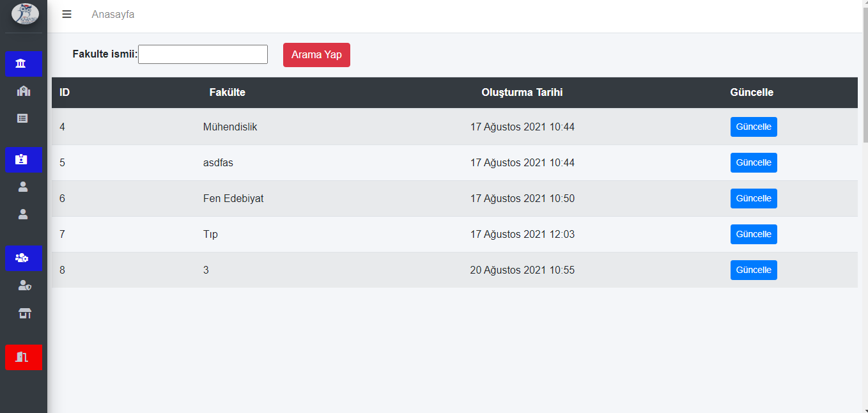Click Güncelle for the Tıp row
This screenshot has height=413, width=868.
[754, 234]
